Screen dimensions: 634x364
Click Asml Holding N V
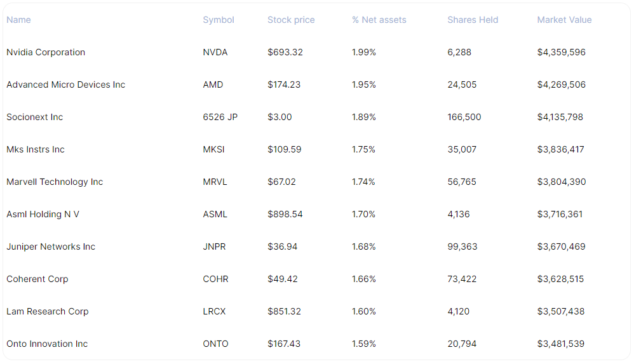(x=43, y=214)
